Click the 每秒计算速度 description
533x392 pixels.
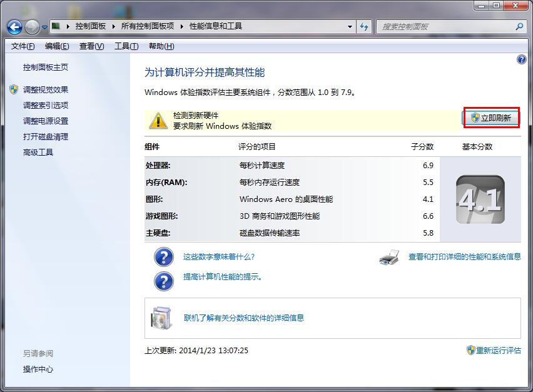[262, 166]
